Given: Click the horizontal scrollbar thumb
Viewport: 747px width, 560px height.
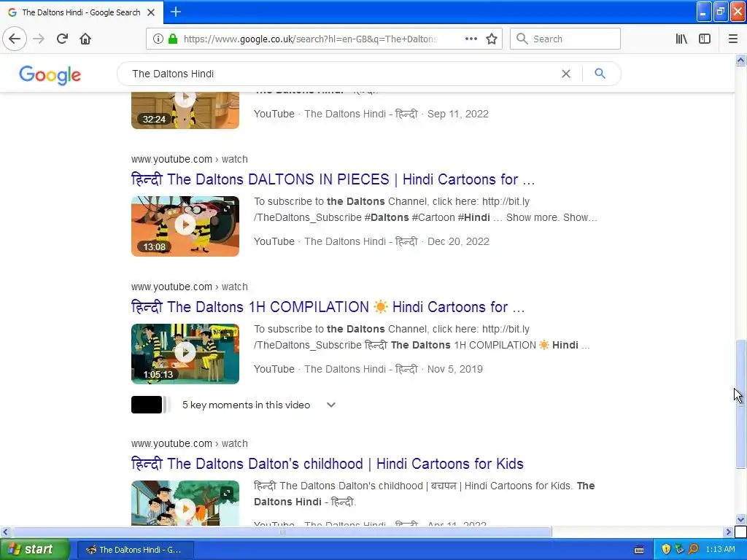Looking at the screenshot, I should 282,532.
